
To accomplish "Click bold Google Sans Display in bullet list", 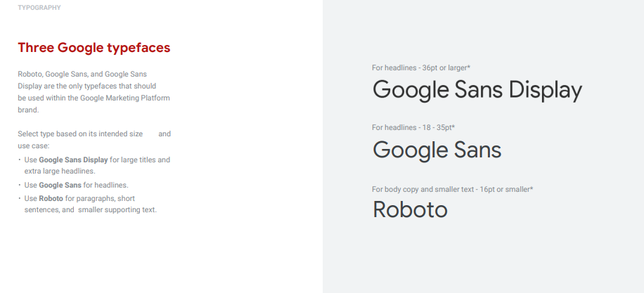I will (73, 159).
